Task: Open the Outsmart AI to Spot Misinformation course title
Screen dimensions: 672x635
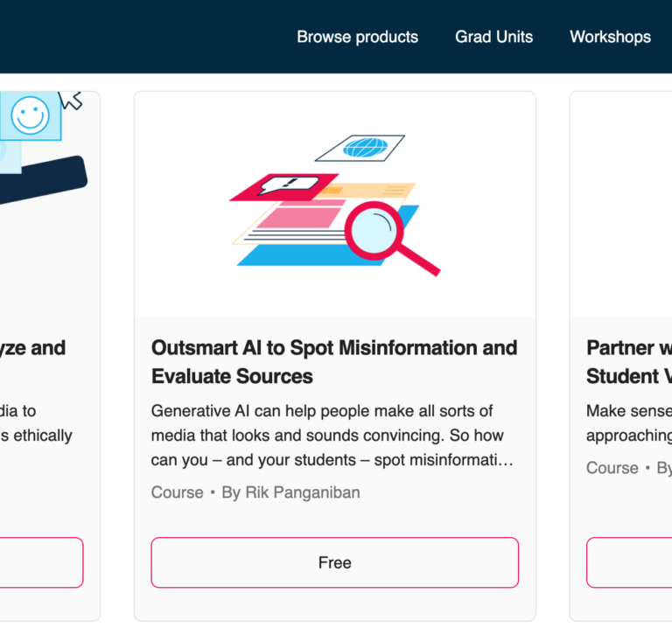Action: pyautogui.click(x=334, y=361)
